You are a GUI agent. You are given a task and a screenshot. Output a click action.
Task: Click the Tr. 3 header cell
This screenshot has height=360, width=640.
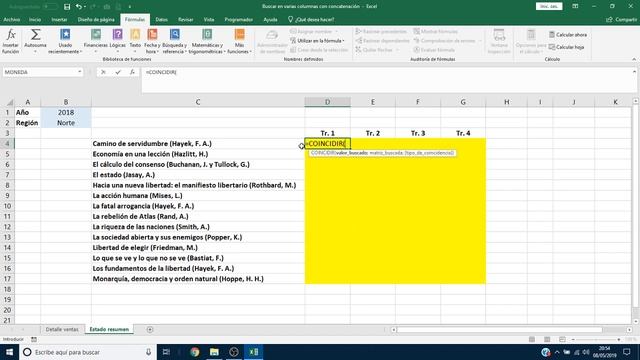pyautogui.click(x=418, y=133)
